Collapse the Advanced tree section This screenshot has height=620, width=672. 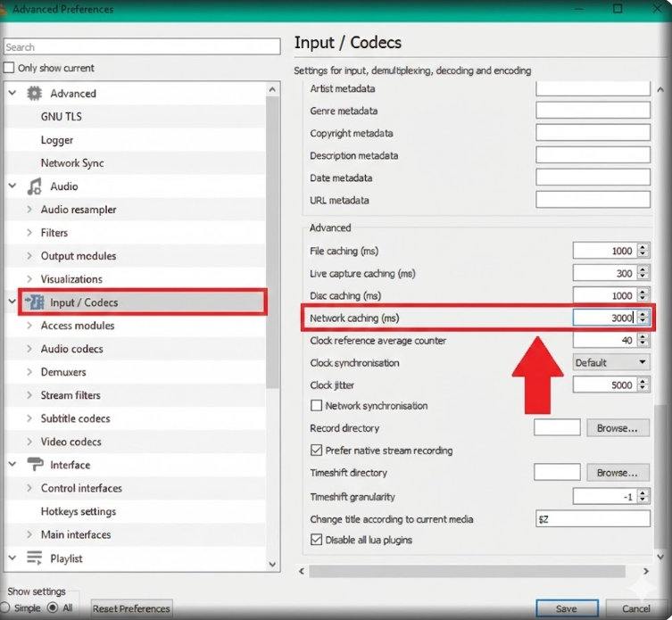pyautogui.click(x=12, y=93)
